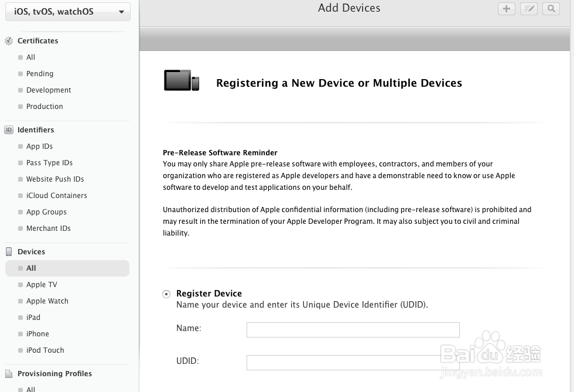Click the Provisioning Profiles heading

click(55, 374)
